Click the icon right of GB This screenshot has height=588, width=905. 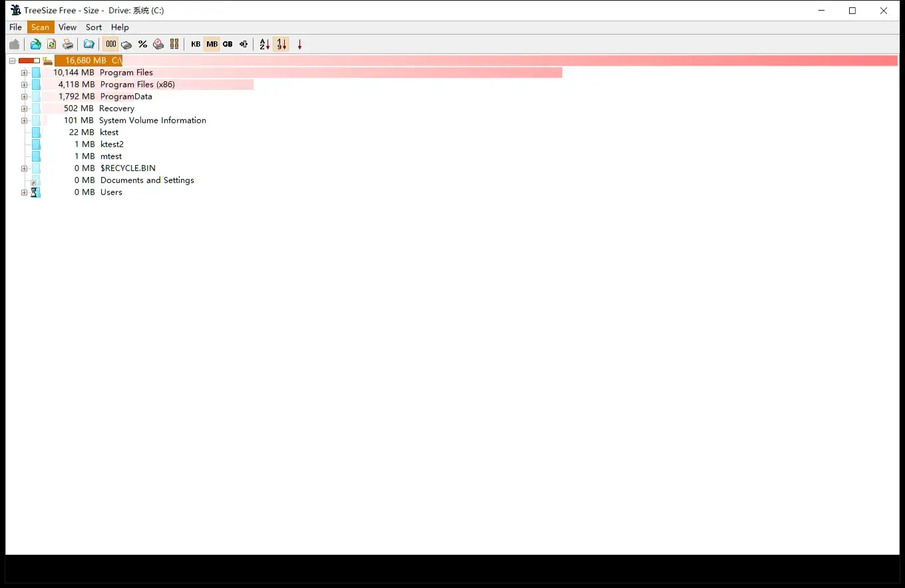244,45
